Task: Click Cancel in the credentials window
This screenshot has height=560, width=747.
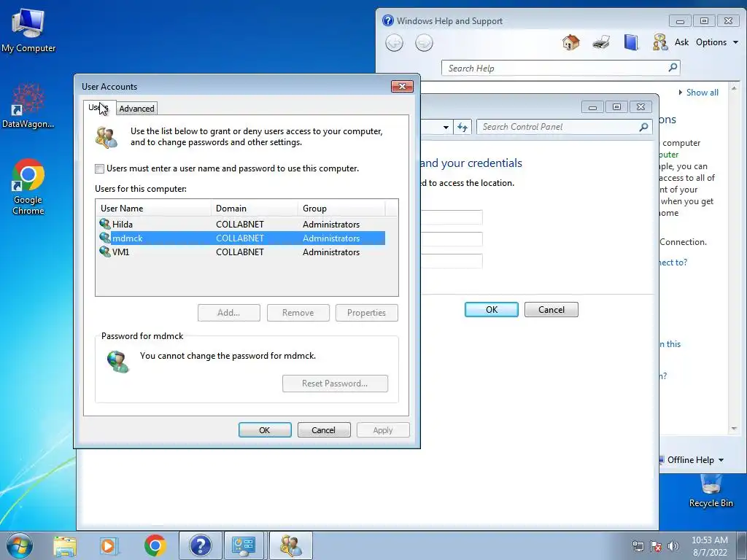Action: tap(551, 309)
